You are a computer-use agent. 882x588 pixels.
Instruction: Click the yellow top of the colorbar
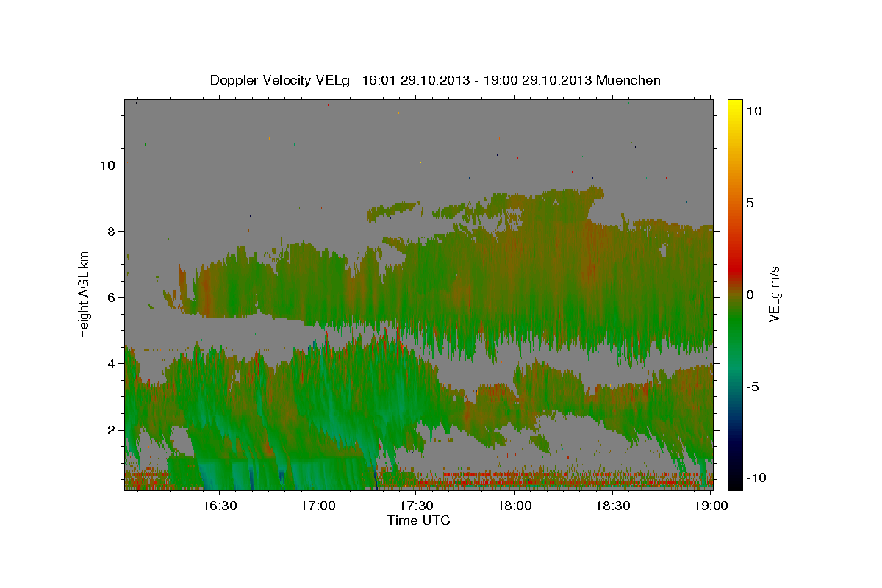click(735, 107)
